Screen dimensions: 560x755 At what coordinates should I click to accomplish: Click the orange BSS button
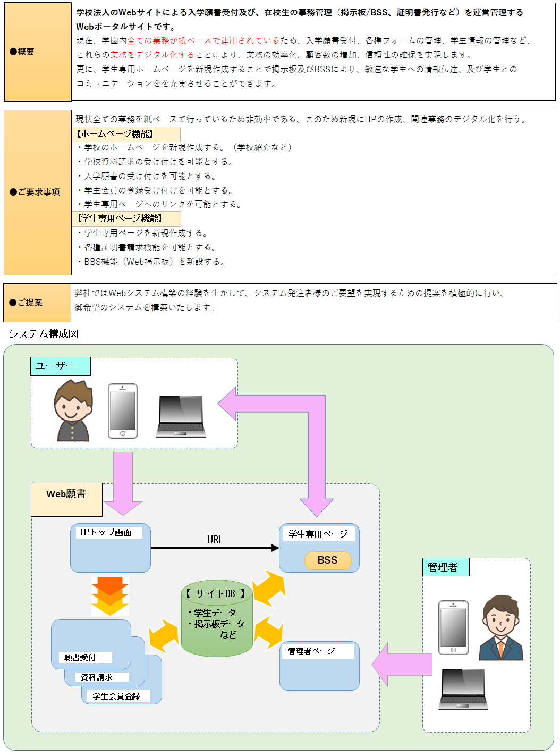click(x=328, y=560)
